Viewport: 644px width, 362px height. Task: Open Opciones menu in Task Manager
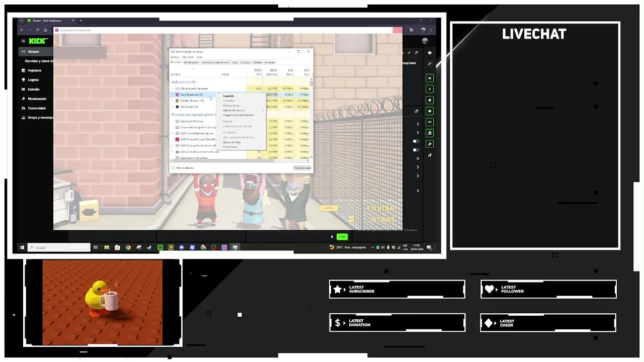pyautogui.click(x=188, y=57)
